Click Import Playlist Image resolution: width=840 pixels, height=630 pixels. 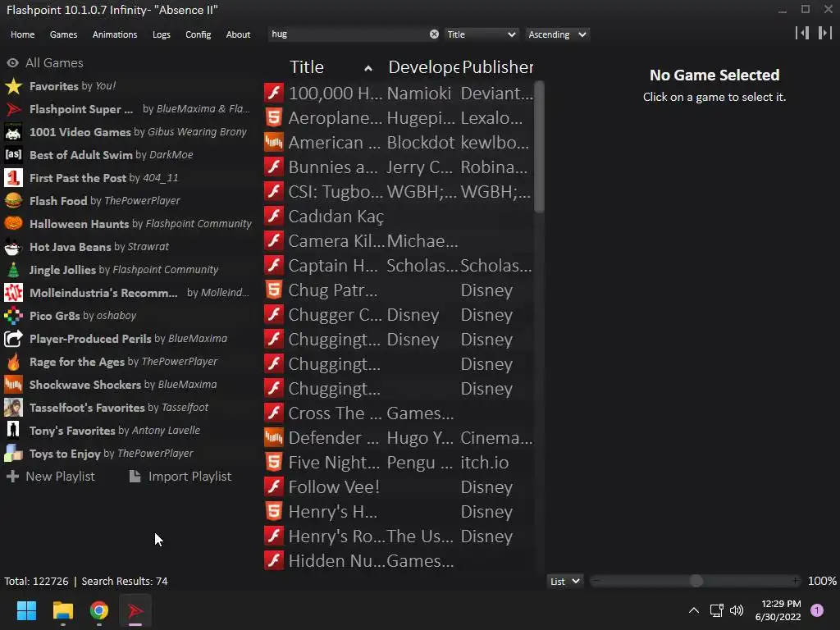point(180,477)
